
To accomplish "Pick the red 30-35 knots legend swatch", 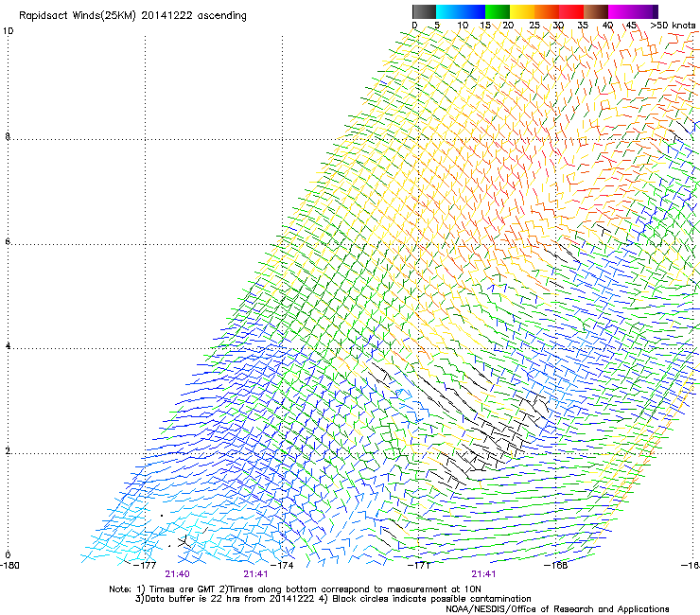I will pyautogui.click(x=571, y=11).
